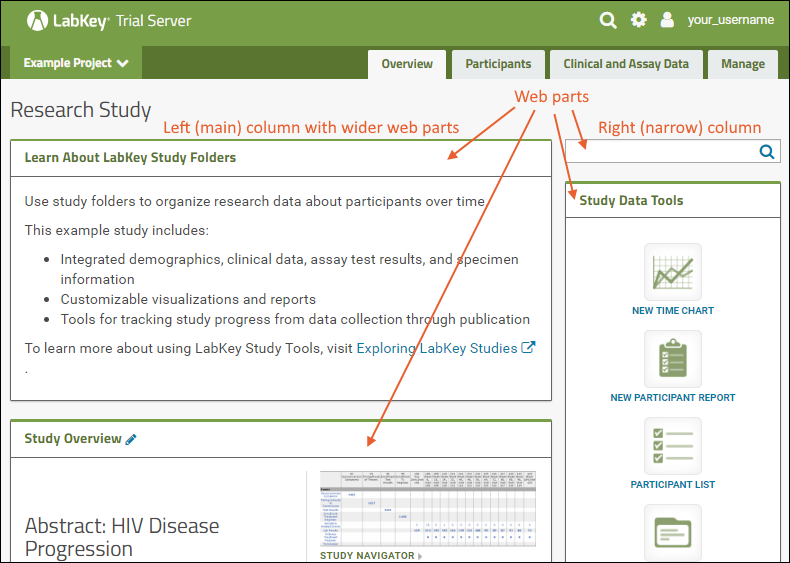Open the Manage tab

[743, 65]
